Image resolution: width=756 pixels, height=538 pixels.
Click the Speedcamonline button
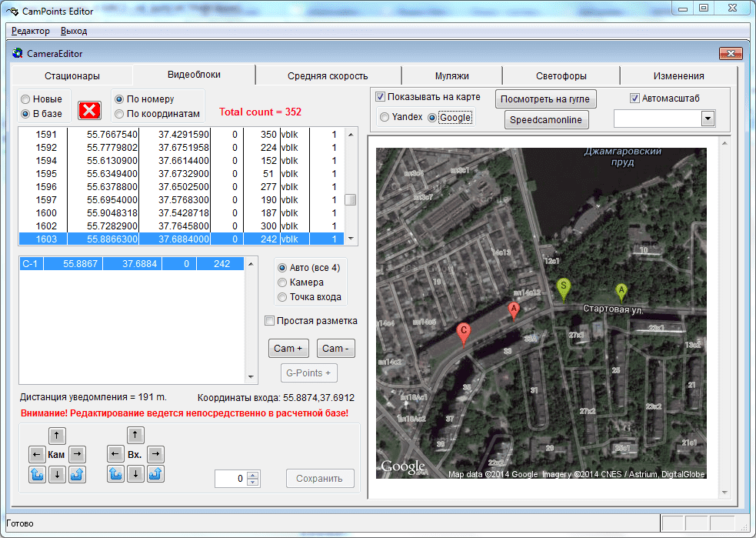[546, 119]
